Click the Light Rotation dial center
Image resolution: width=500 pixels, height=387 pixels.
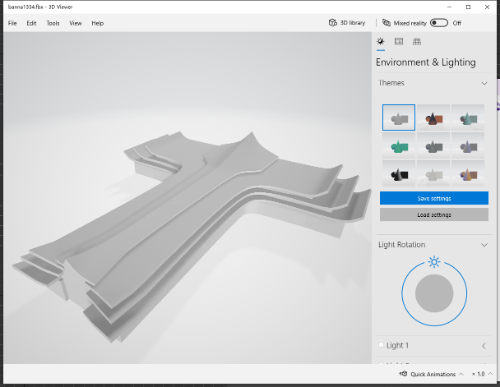(x=434, y=293)
